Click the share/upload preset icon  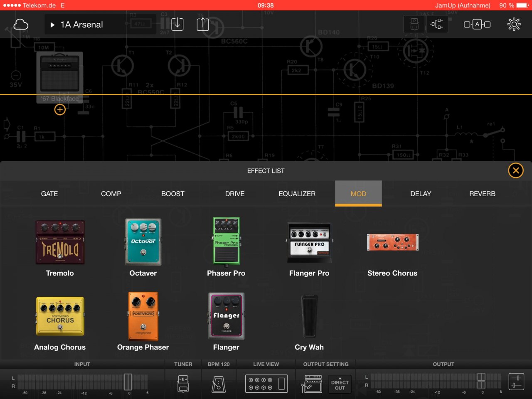tap(203, 24)
